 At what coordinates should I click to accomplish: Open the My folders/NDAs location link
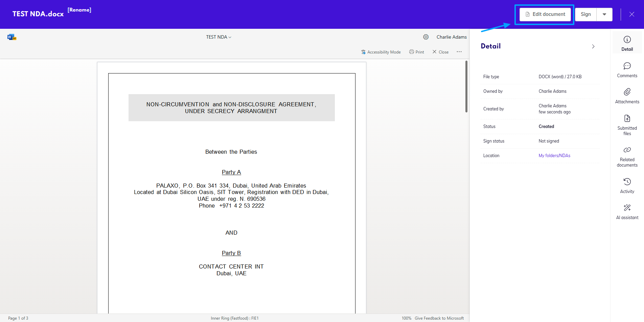coord(554,155)
